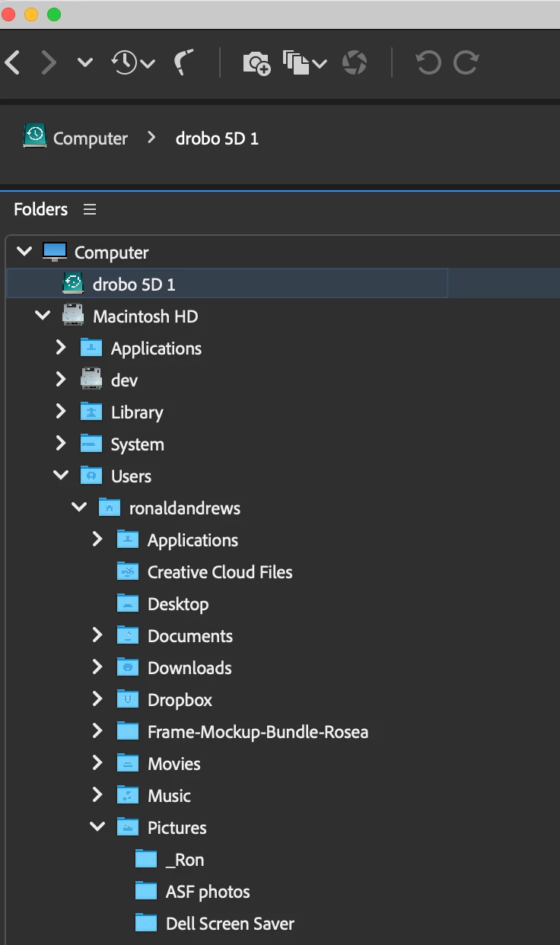Click the Music folder icon
Viewport: 560px width, 945px height.
[x=128, y=795]
